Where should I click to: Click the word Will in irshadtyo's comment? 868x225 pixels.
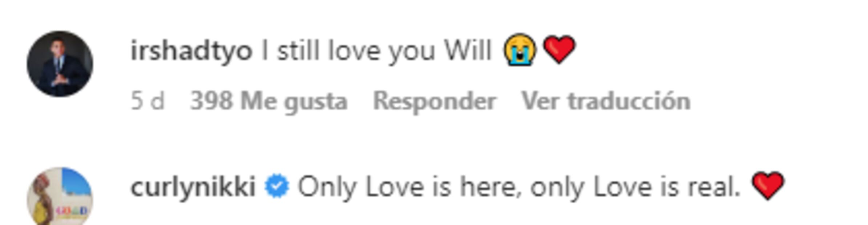tap(468, 50)
